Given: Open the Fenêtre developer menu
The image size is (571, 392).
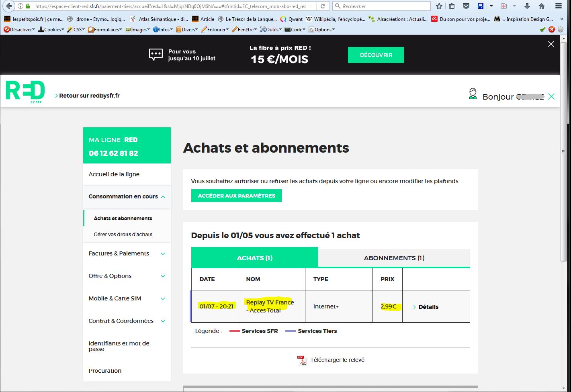Looking at the screenshot, I should click(x=244, y=29).
